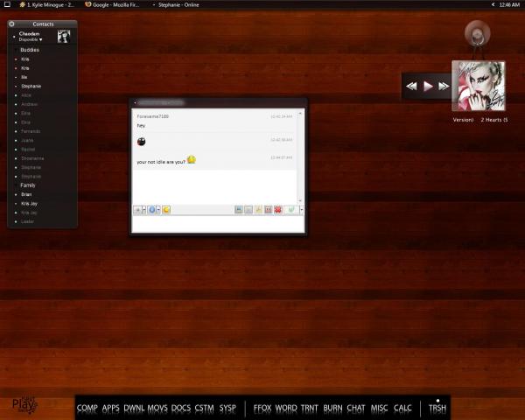Image resolution: width=525 pixels, height=420 pixels.
Task: Open the font formatting button in chat toolbar
Action: pyautogui.click(x=137, y=210)
